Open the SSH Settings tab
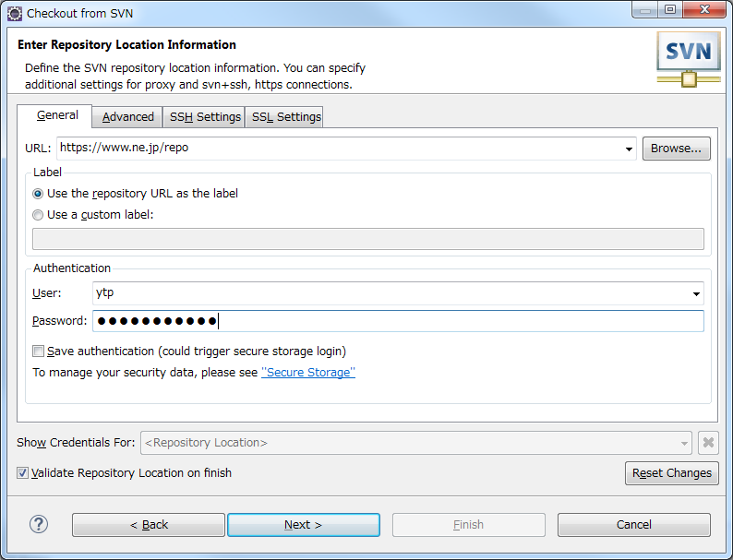 point(204,117)
